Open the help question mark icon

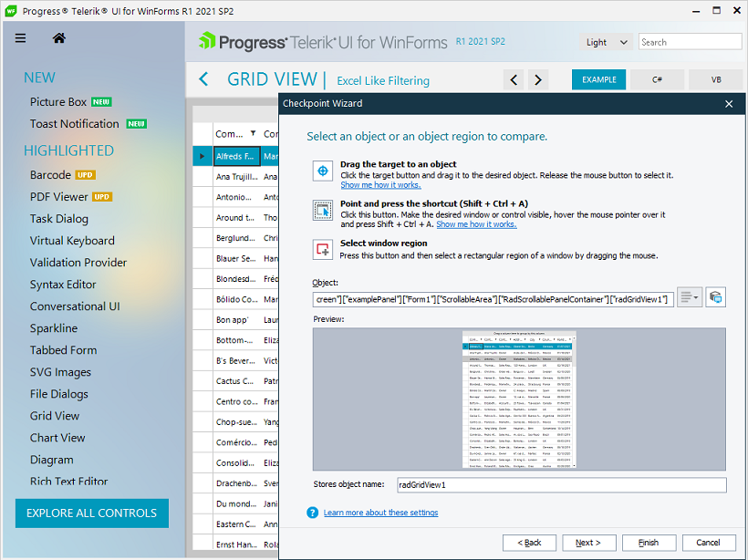(313, 513)
